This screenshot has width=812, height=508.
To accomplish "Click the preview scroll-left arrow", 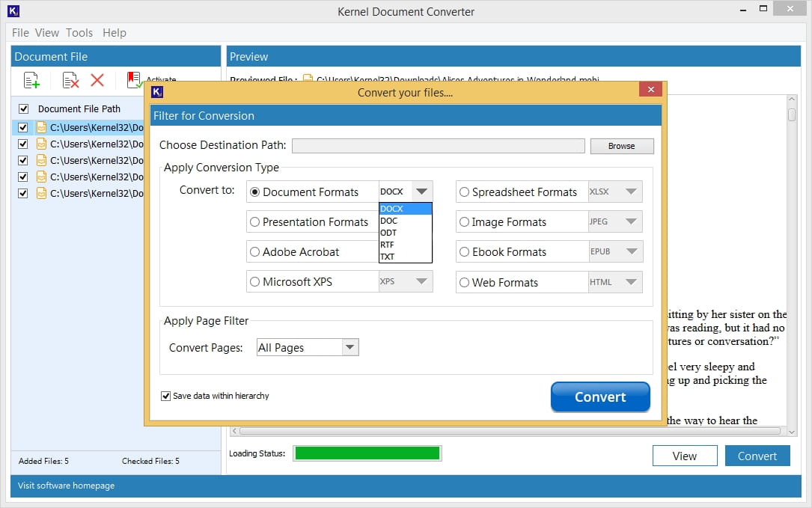I will [234, 431].
